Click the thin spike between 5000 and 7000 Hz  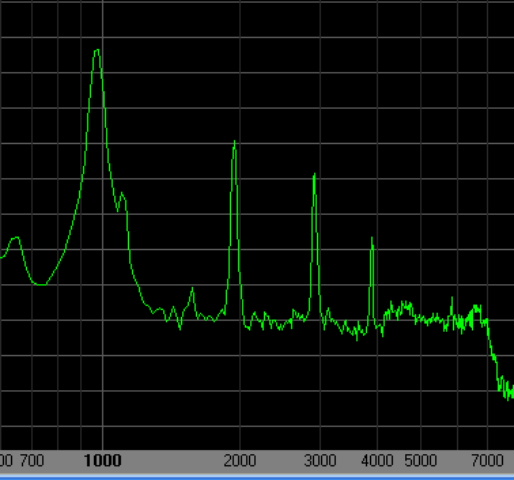[452, 299]
